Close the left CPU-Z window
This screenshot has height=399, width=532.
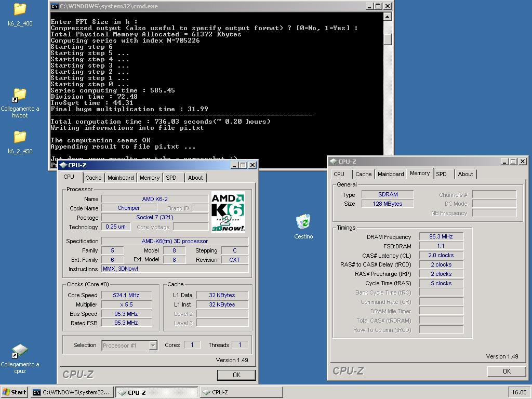(x=252, y=165)
